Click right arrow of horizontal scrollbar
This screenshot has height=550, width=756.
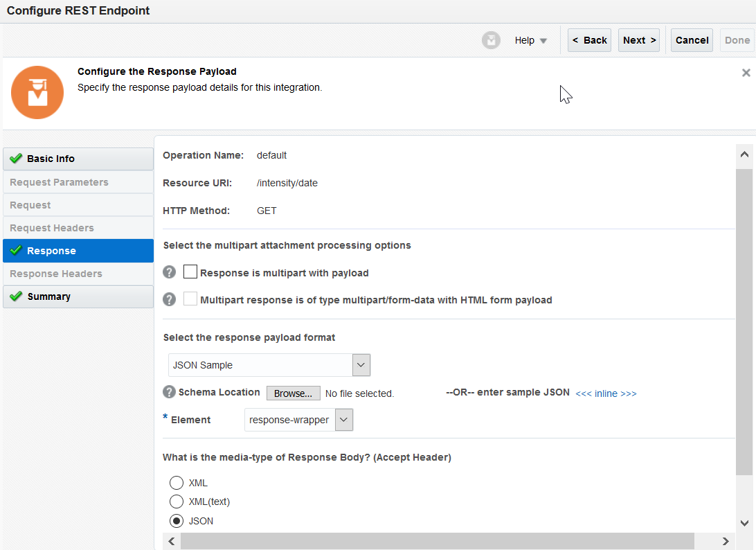[x=725, y=541]
